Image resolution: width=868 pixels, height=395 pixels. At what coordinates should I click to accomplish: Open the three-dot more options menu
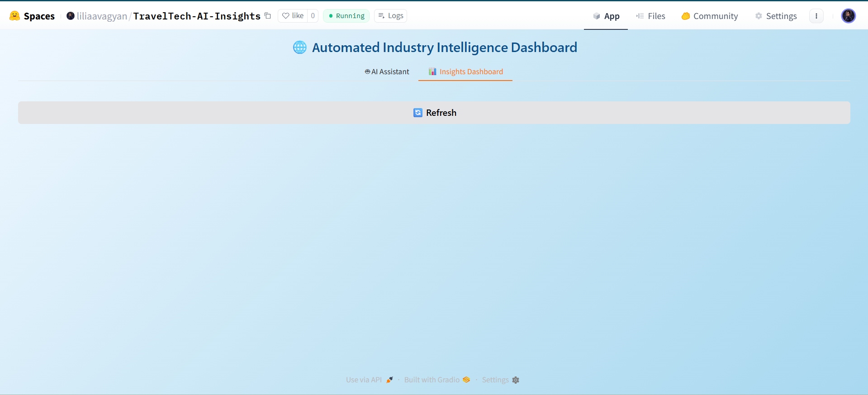tap(816, 16)
